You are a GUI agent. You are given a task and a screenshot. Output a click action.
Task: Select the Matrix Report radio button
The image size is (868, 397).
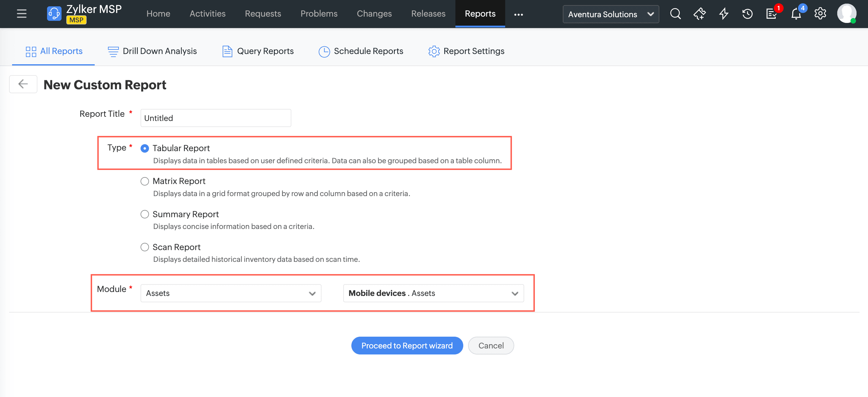point(144,181)
